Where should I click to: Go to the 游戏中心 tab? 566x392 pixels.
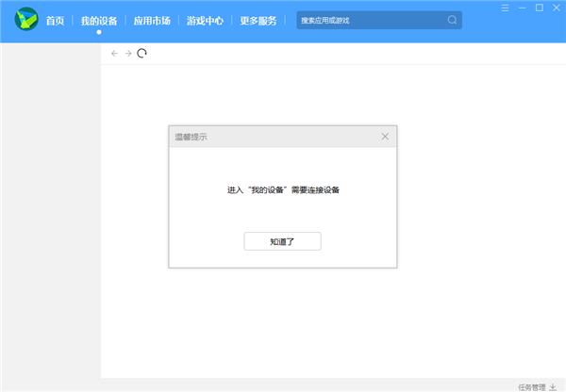pyautogui.click(x=205, y=21)
